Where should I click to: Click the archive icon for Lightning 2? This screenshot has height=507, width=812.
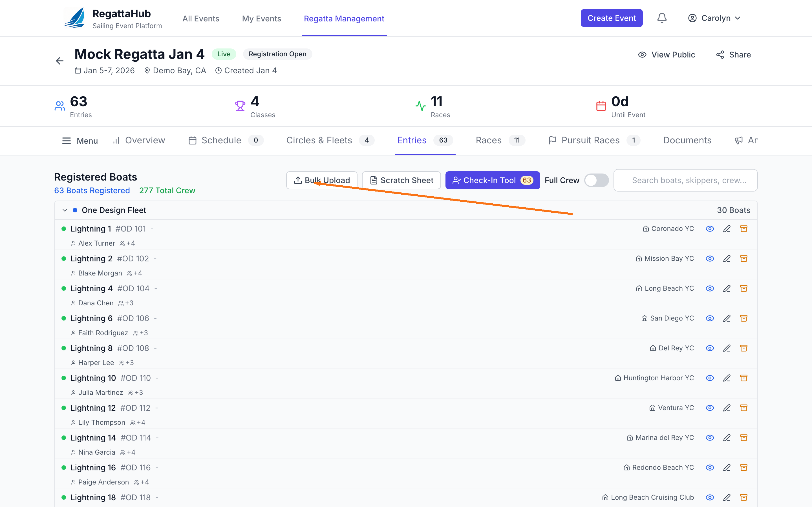[x=743, y=259]
